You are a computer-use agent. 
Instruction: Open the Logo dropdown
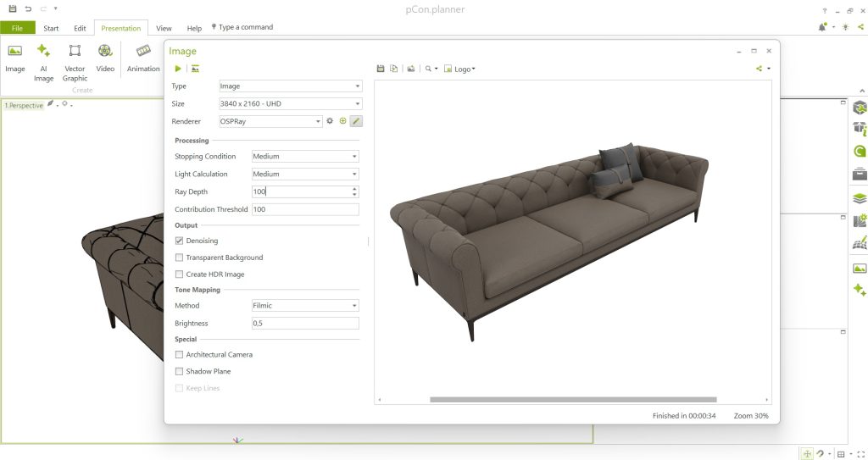(459, 69)
